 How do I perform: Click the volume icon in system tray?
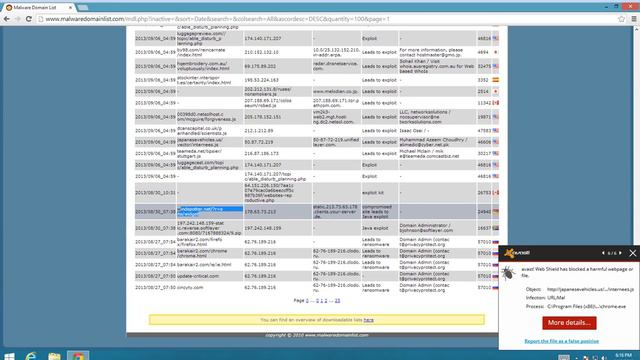click(x=603, y=358)
